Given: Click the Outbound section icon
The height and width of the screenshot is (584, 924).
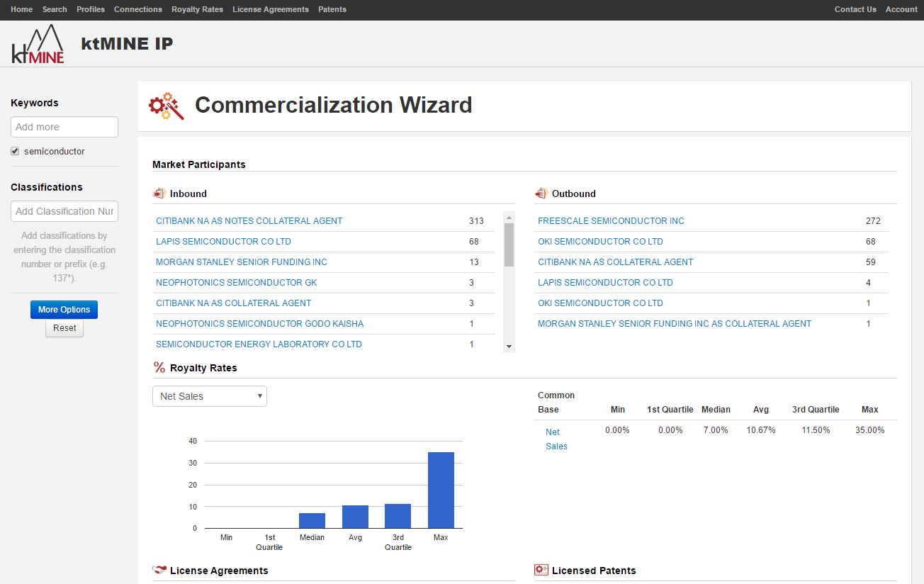Looking at the screenshot, I should pyautogui.click(x=541, y=193).
